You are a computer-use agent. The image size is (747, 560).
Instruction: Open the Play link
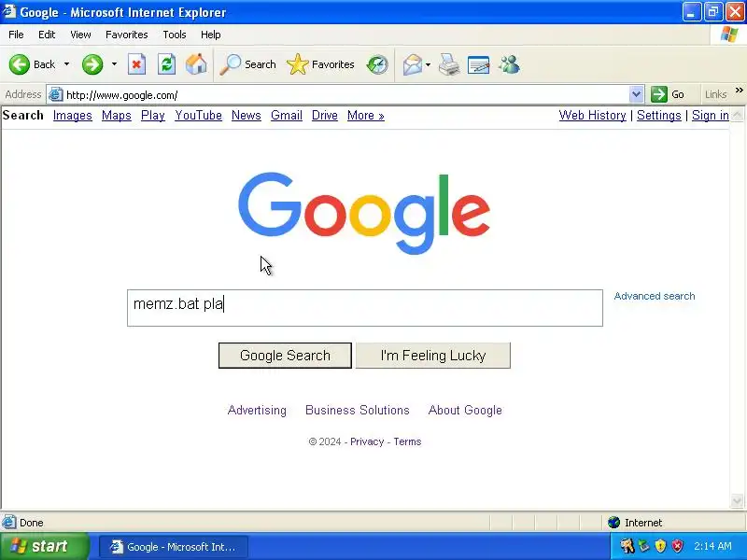tap(153, 115)
